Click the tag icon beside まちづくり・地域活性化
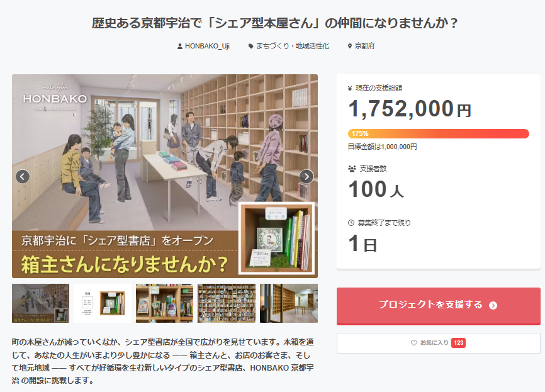545x392 pixels. pos(251,46)
